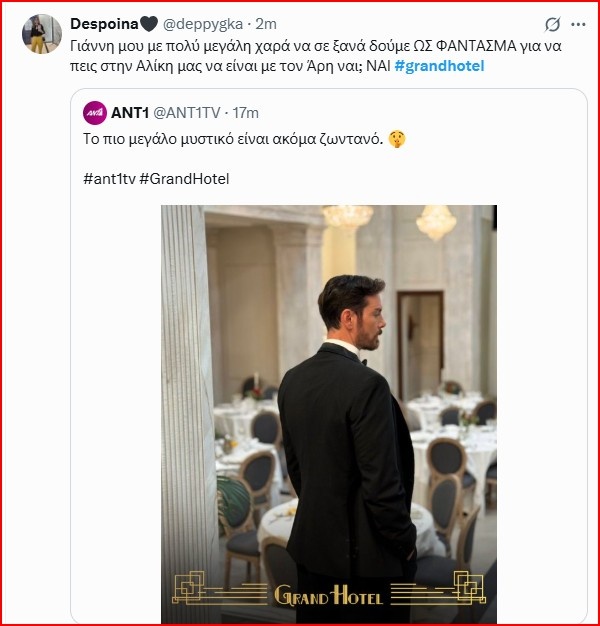The image size is (600, 626).
Task: Click the chandelier area of the photo
Action: coord(436,222)
